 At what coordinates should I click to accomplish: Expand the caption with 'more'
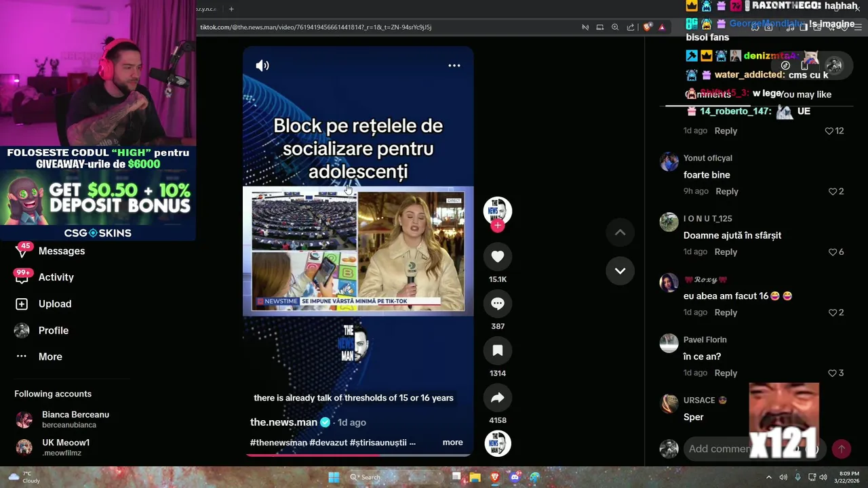click(x=452, y=443)
